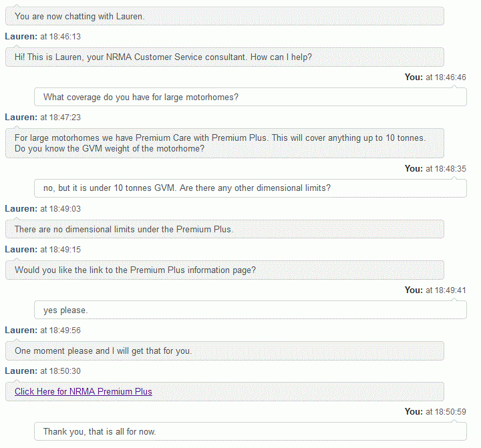Click Lauren's name at timestamp 18:49:03
481x448 pixels.
[x=21, y=209]
